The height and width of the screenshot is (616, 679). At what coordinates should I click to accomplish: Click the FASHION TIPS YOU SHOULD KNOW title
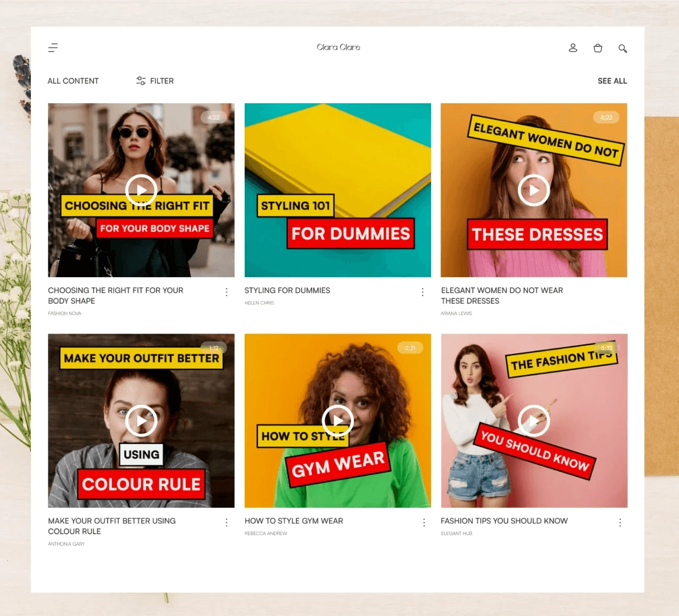click(504, 521)
